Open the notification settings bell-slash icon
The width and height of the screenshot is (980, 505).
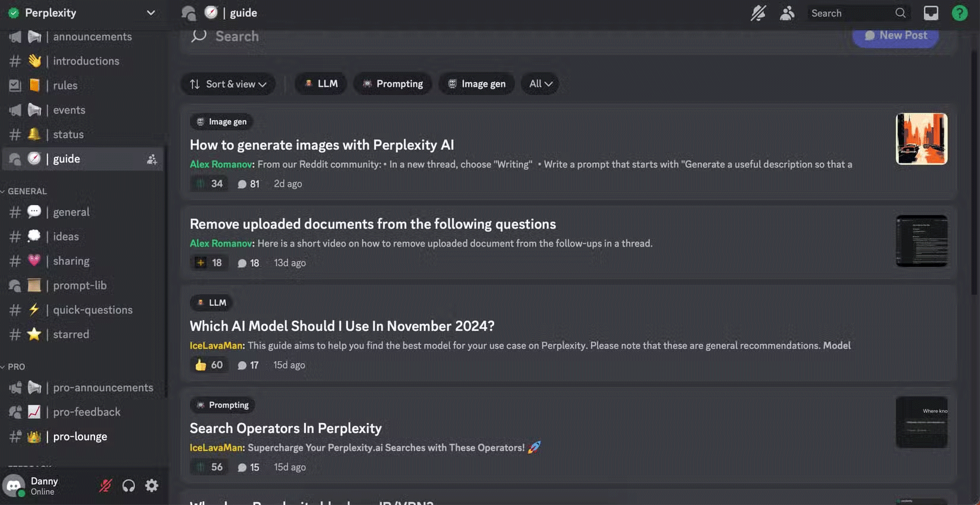[758, 13]
